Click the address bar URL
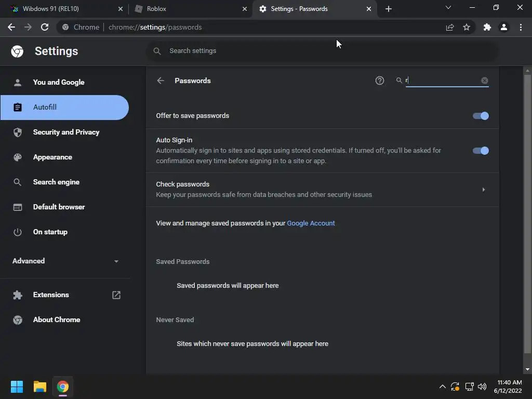This screenshot has width=532, height=399. (155, 27)
